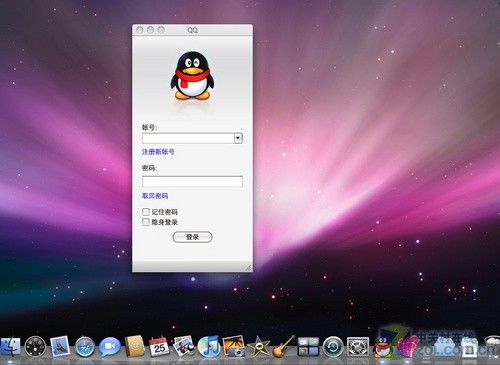Open Dashboard gauge icon in dock
The width and height of the screenshot is (500, 365).
point(35,347)
